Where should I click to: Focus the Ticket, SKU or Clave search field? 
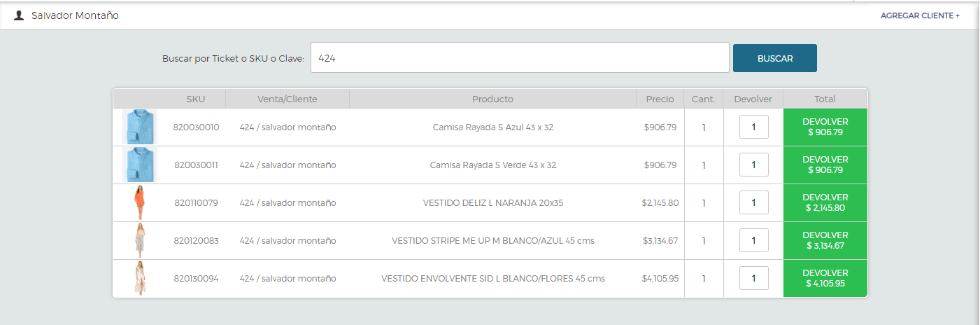coord(520,58)
